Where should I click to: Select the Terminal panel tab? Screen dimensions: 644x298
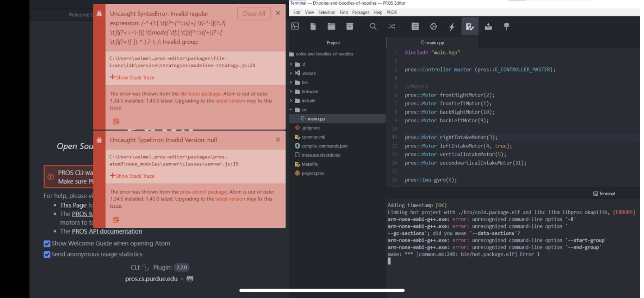pos(604,194)
